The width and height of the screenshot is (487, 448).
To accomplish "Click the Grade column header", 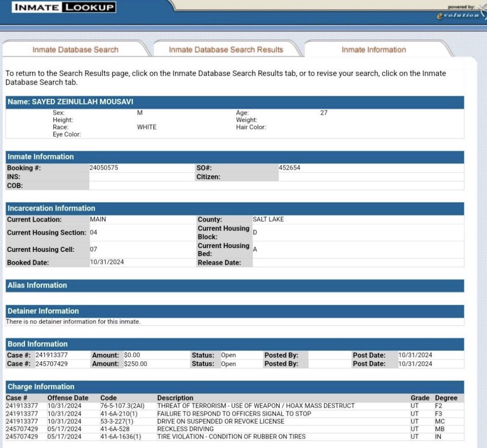I will coord(420,398).
